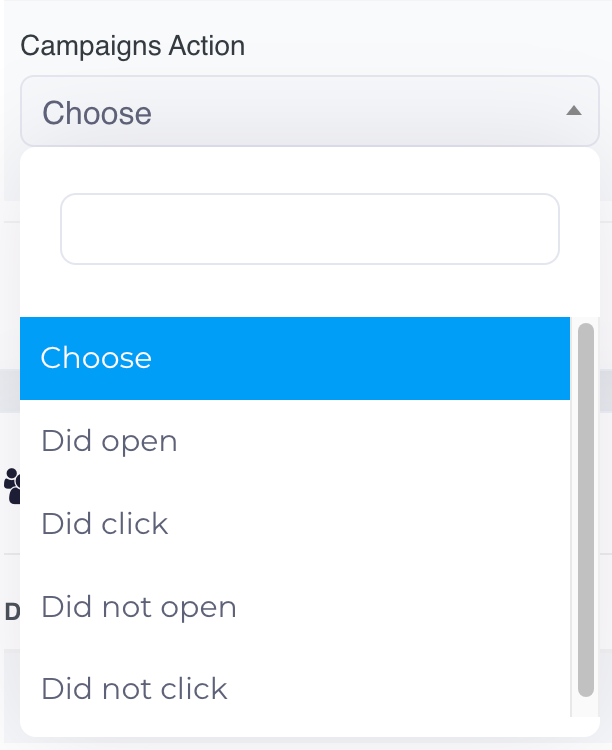Set campaign action to Did click
Viewport: 612px width, 750px height.
click(x=105, y=524)
